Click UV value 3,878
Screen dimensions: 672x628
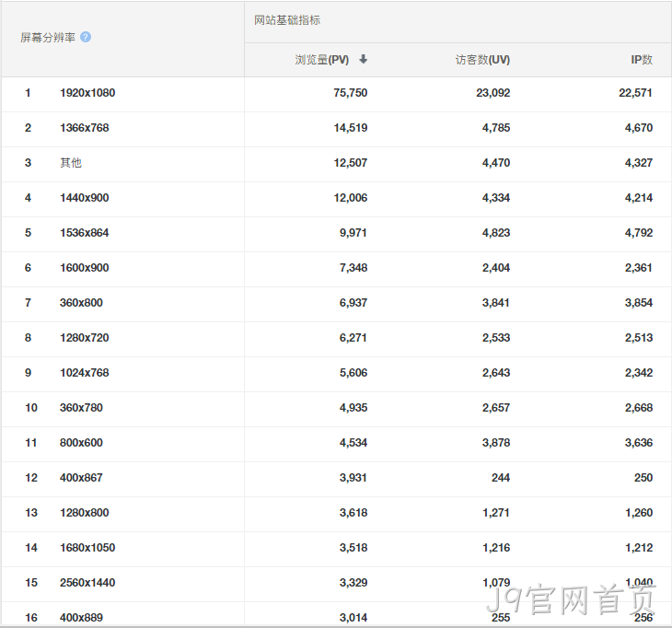[x=496, y=443]
